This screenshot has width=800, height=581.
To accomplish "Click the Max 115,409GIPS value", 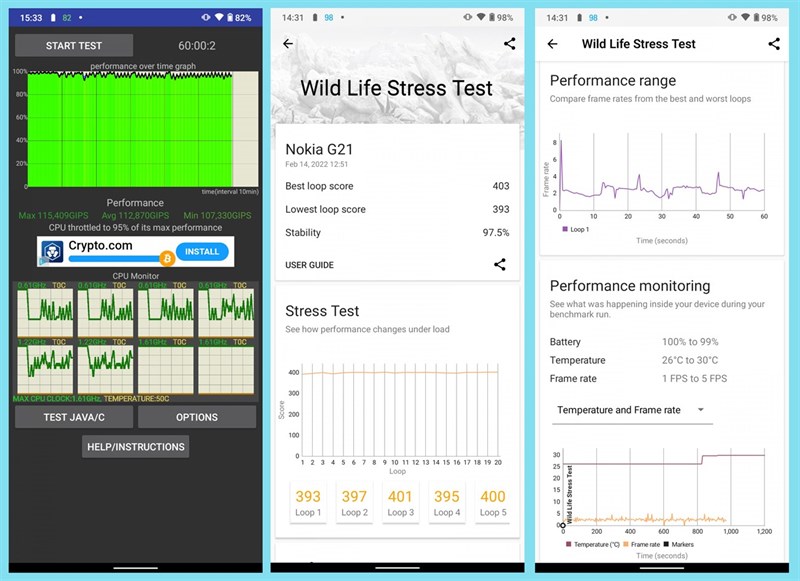I will pyautogui.click(x=54, y=216).
